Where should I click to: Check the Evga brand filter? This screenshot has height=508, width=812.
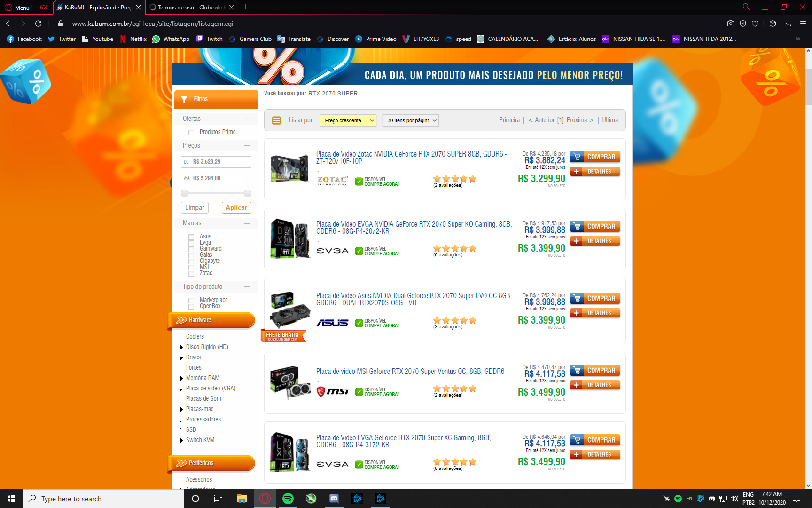[191, 243]
